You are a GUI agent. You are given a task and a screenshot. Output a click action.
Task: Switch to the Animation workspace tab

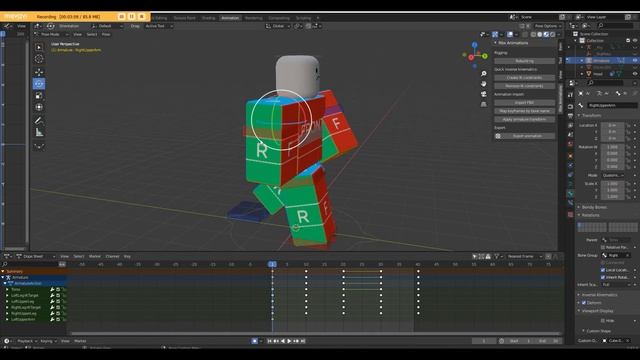point(230,18)
